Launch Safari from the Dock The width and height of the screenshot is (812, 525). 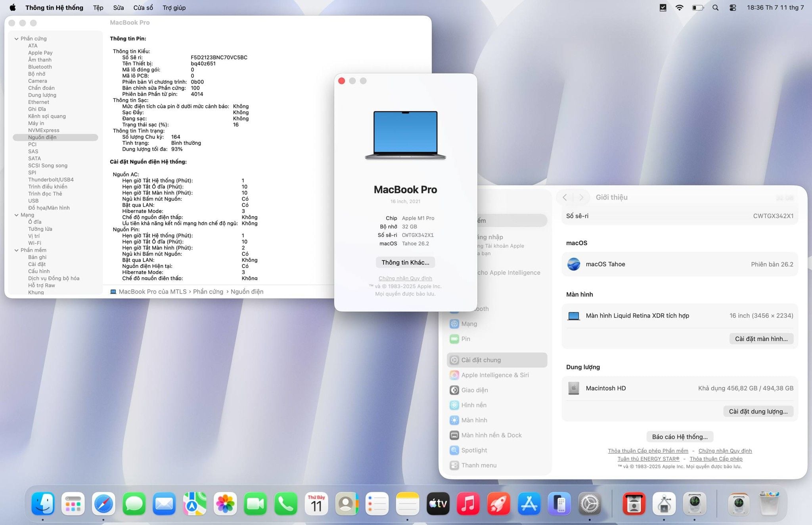tap(103, 504)
